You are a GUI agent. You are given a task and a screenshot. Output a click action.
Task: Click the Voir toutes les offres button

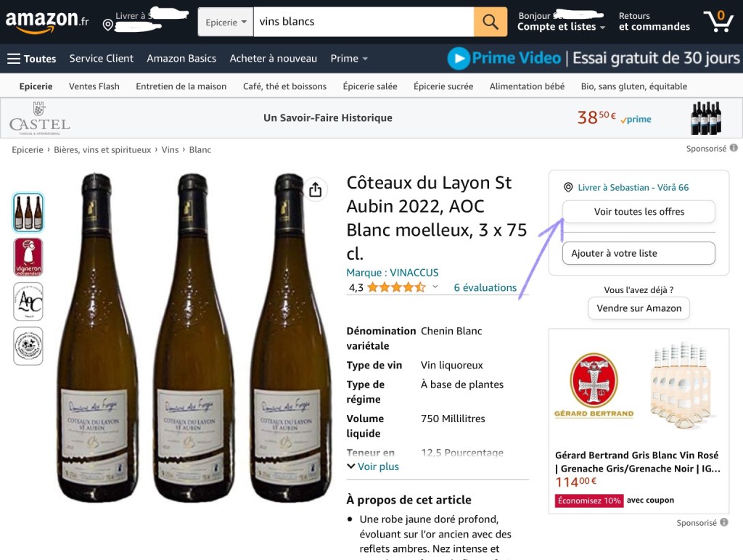[x=639, y=212]
